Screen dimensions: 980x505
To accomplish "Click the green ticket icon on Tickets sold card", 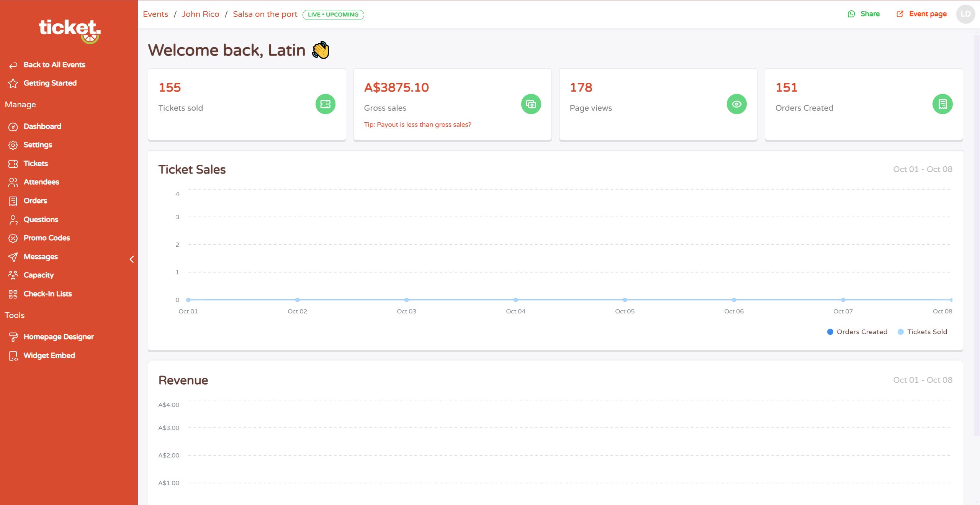I will pyautogui.click(x=326, y=104).
